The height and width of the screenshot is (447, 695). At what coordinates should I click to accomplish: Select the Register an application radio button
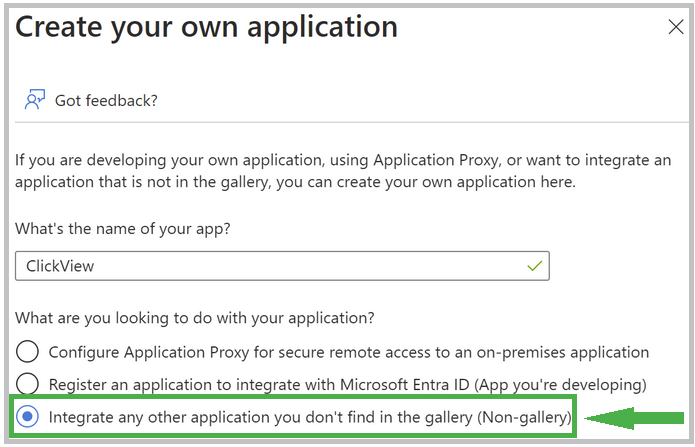point(27,384)
